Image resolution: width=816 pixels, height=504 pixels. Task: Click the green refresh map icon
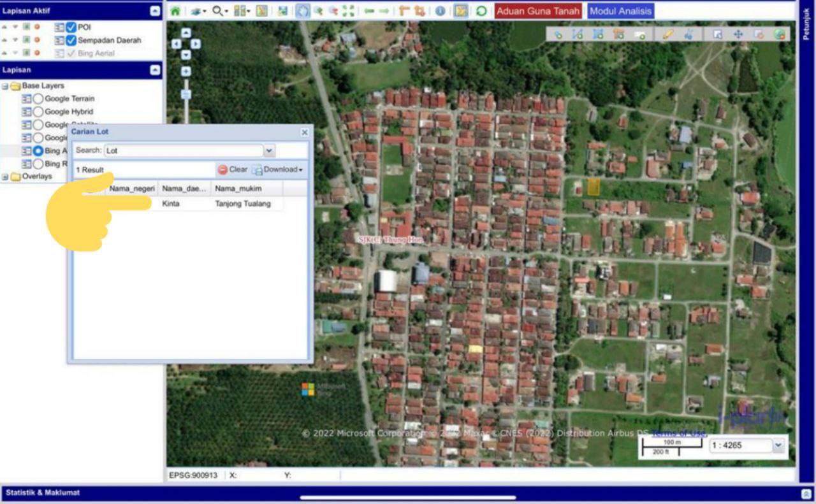click(x=481, y=11)
